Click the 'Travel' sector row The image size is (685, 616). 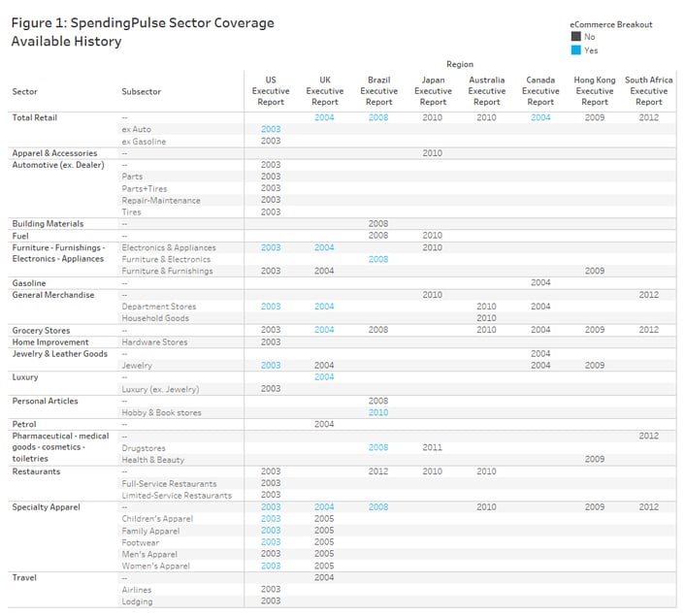point(24,577)
